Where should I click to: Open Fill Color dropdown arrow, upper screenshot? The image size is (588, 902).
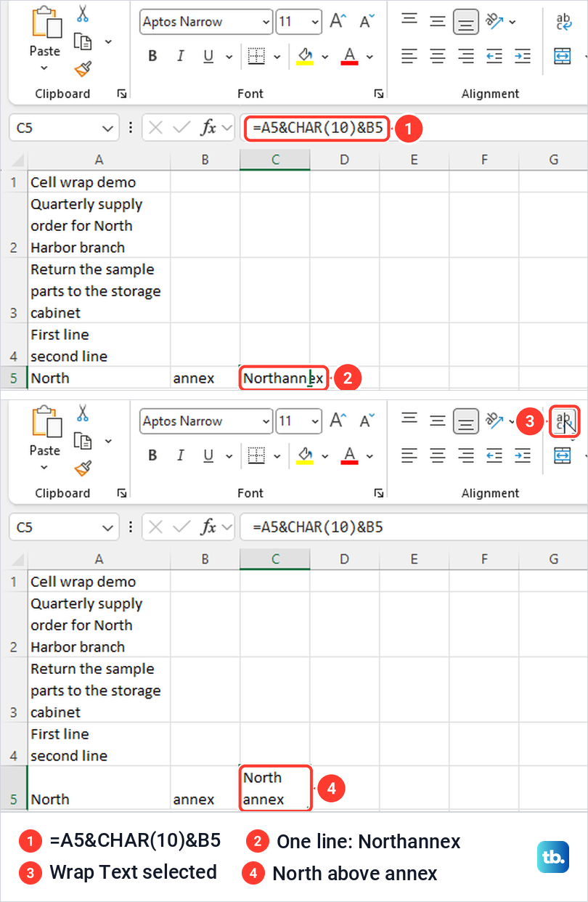click(324, 56)
